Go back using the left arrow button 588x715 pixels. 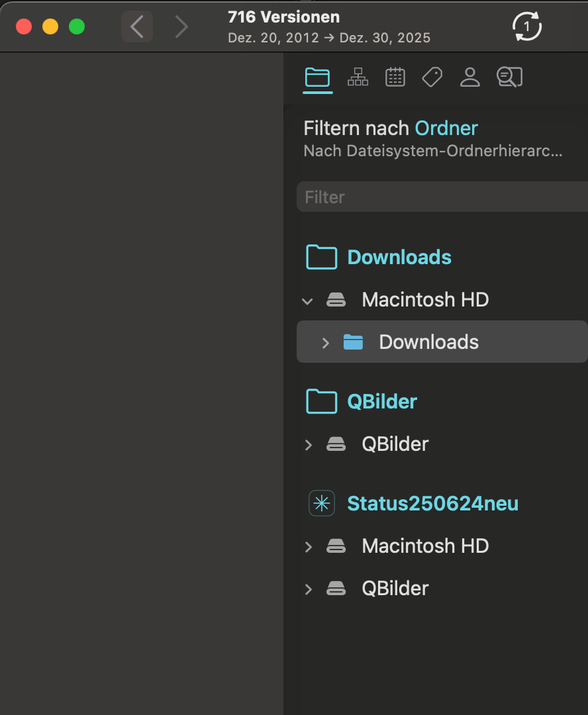[x=137, y=27]
